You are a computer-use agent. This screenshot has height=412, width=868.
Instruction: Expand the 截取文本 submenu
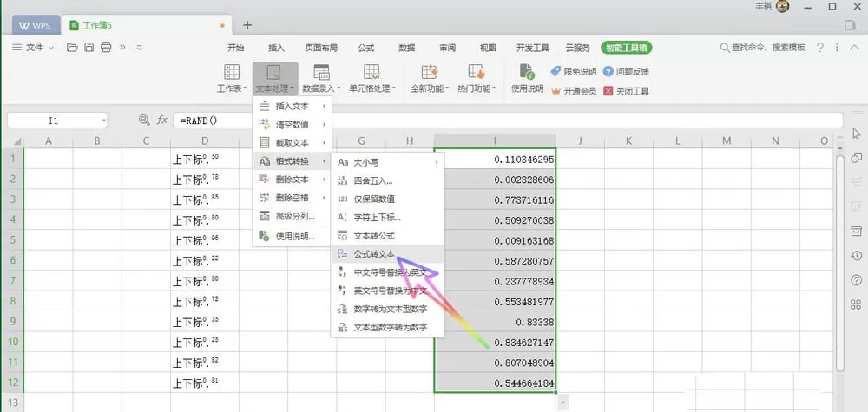[292, 142]
